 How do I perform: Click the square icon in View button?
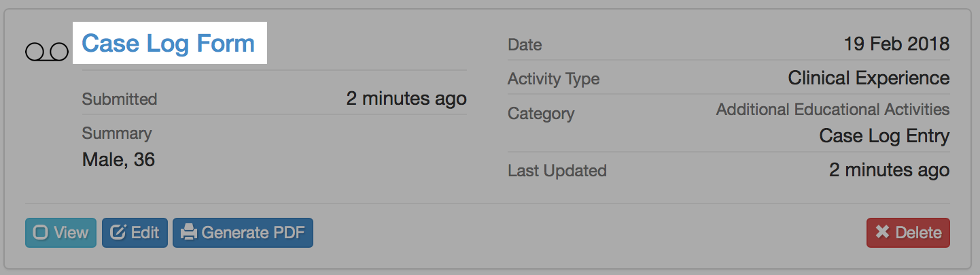tap(41, 233)
